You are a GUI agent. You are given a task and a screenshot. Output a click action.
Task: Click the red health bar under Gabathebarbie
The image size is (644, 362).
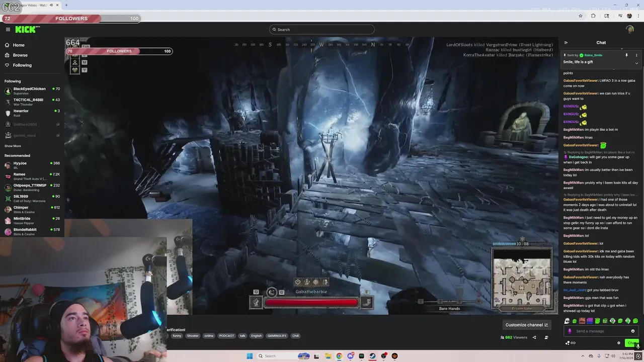click(x=311, y=302)
